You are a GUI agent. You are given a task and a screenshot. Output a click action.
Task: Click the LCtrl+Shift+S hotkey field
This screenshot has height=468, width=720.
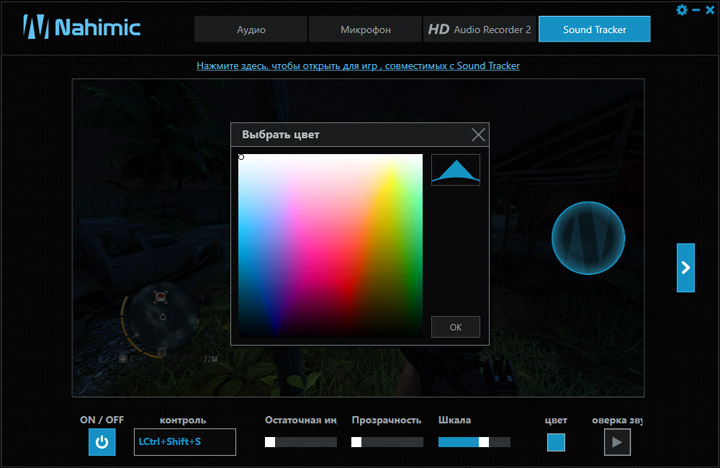coord(185,442)
